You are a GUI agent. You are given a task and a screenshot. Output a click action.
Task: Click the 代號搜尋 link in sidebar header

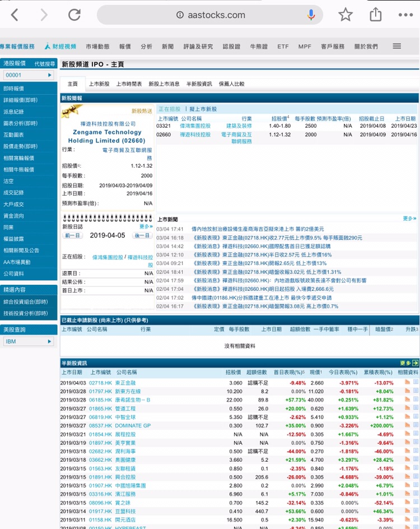point(44,64)
